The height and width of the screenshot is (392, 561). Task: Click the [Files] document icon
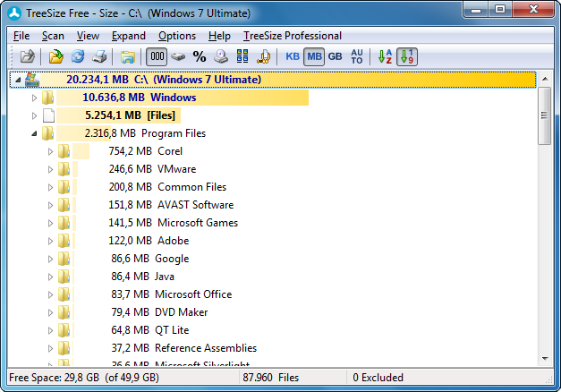(48, 115)
